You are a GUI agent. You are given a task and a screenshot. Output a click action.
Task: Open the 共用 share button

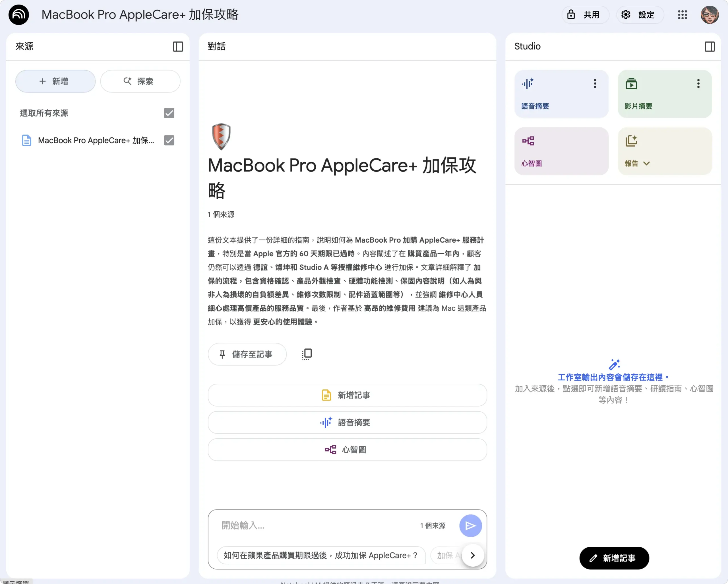coord(585,15)
